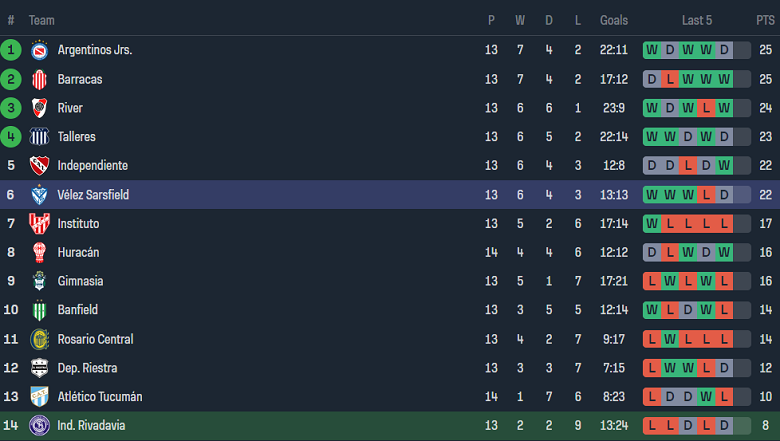
Task: Click River's red L form badge
Action: click(x=706, y=108)
